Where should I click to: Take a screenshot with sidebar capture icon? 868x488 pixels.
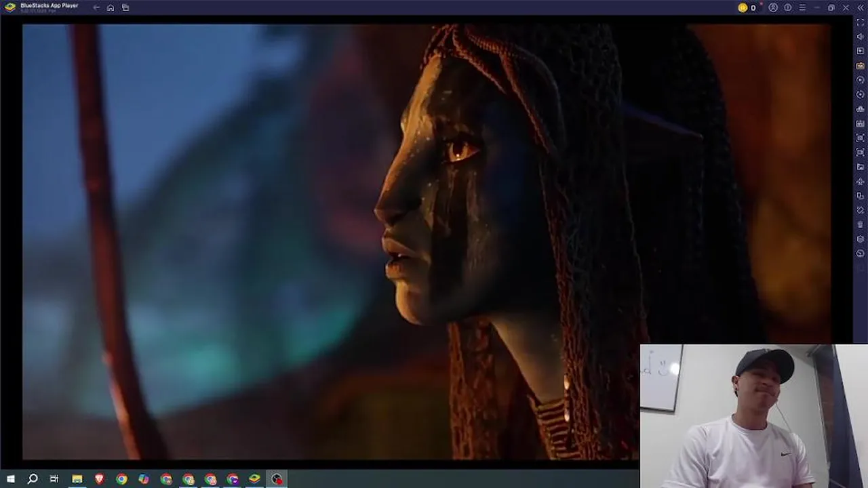click(861, 138)
